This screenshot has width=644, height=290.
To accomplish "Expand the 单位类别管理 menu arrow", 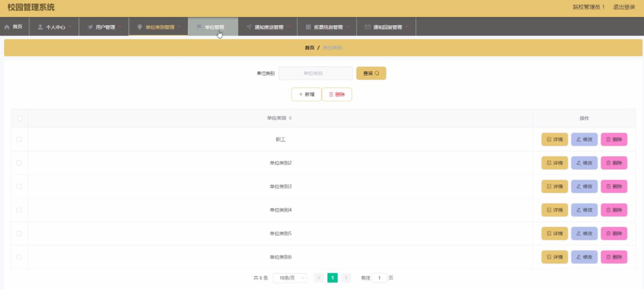I will coord(179,27).
